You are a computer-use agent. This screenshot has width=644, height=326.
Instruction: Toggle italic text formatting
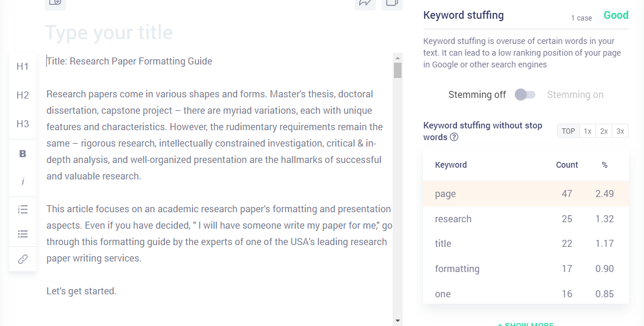22,181
